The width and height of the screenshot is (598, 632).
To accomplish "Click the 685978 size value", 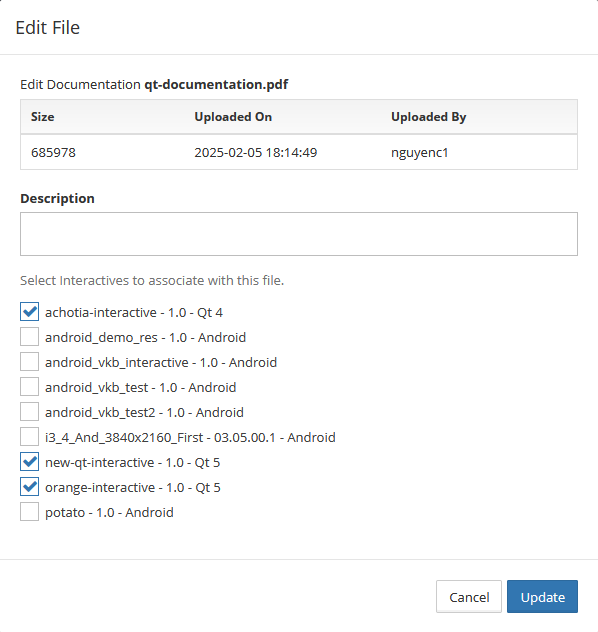I will pos(53,152).
